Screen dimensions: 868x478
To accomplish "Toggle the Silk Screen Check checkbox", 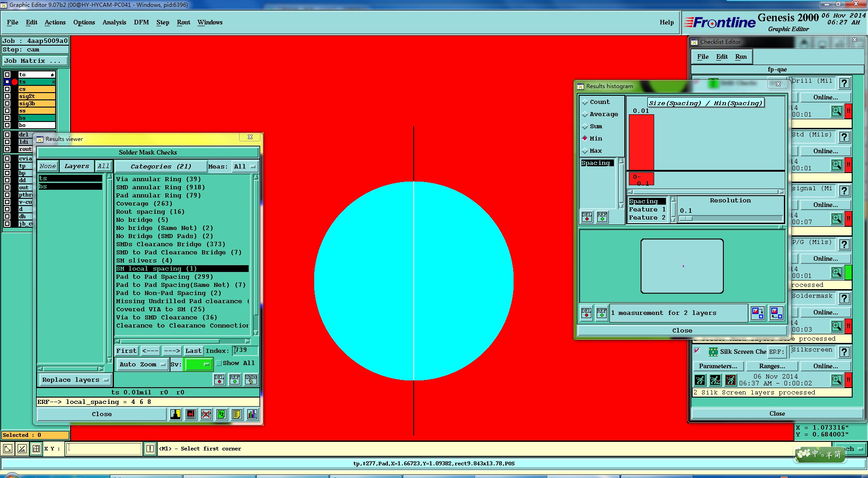I will click(x=697, y=351).
